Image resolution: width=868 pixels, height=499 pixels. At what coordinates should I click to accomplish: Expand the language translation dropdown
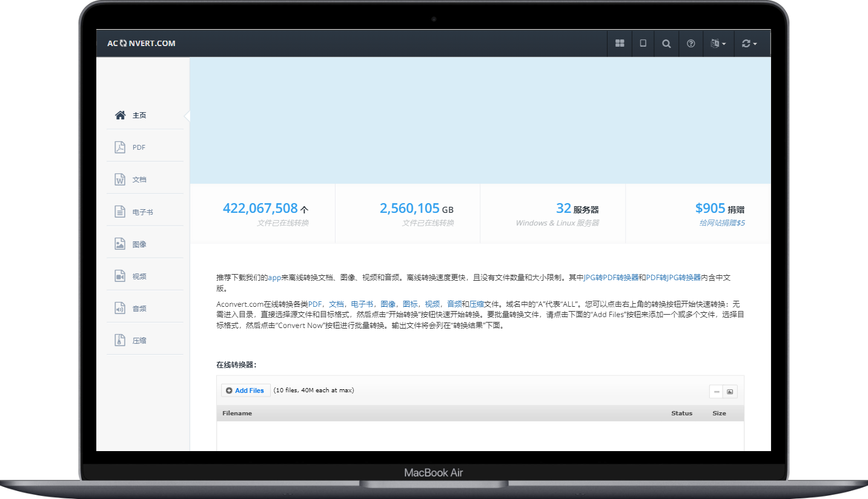718,44
